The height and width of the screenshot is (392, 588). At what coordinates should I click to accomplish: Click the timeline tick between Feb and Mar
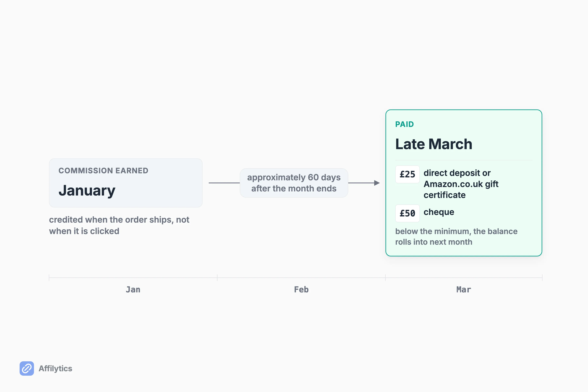(385, 278)
